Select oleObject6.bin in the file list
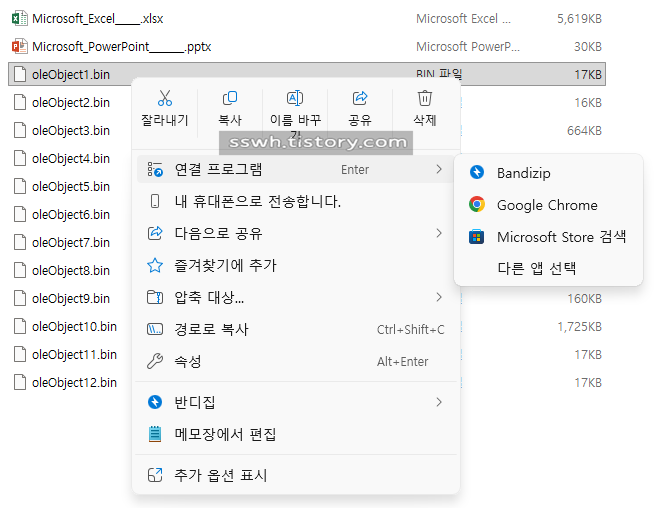The height and width of the screenshot is (509, 660). click(x=71, y=215)
